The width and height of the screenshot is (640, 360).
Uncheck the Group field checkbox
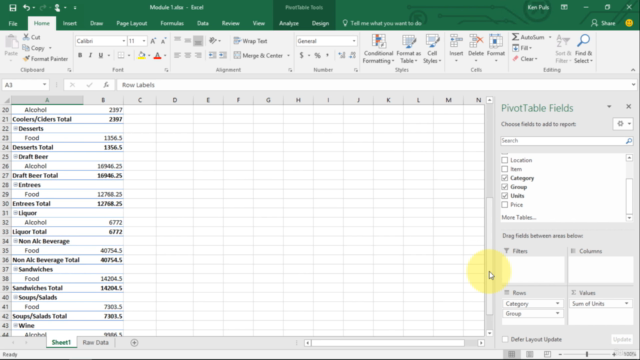pos(505,187)
